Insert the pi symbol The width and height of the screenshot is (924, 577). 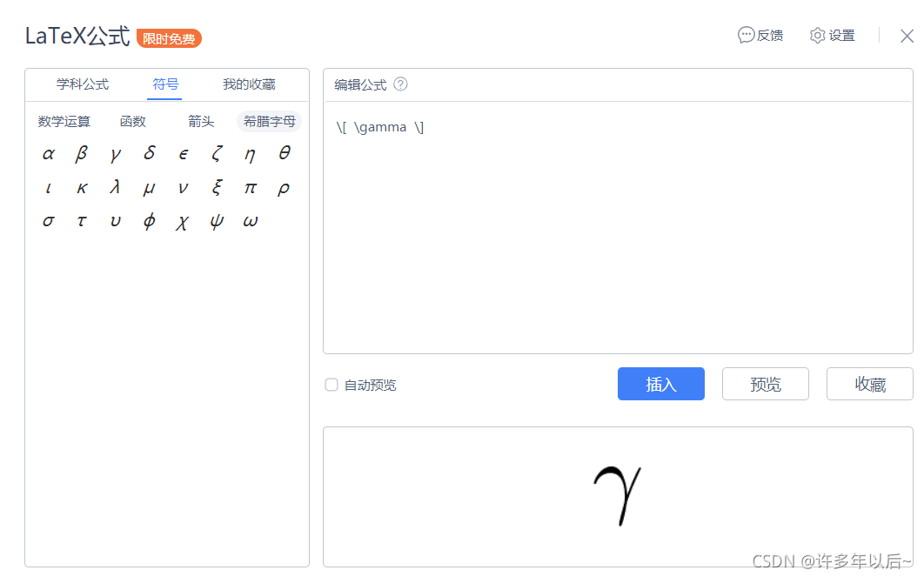251,188
